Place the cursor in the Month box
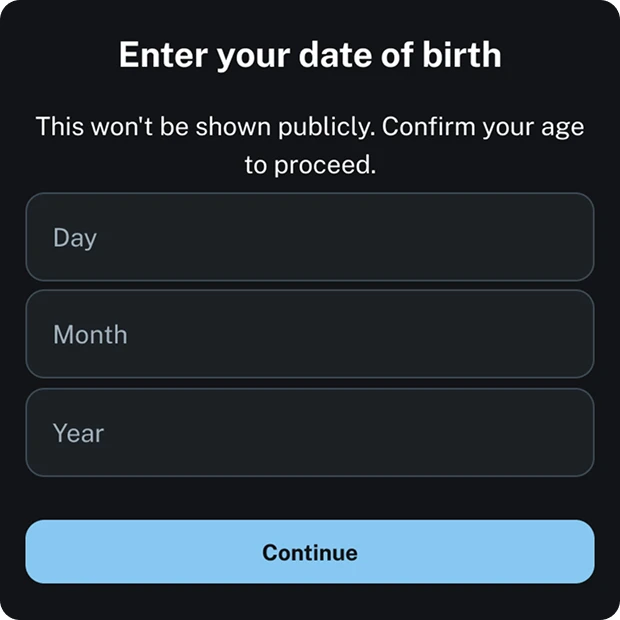 [310, 334]
